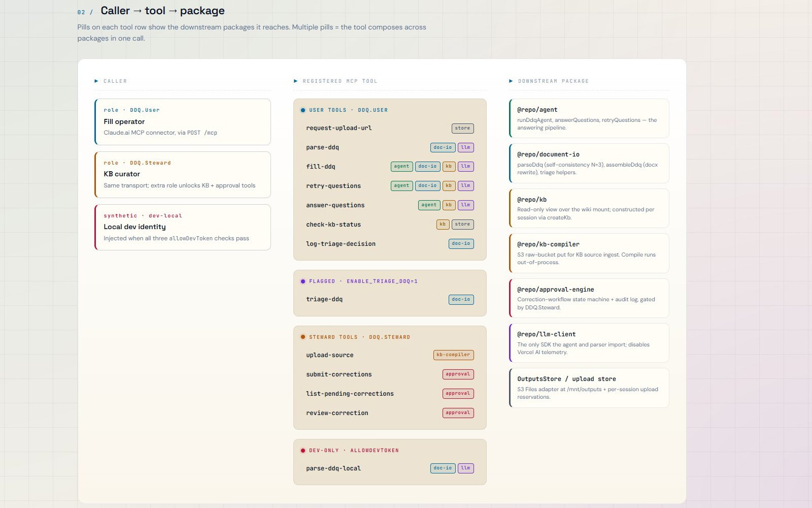The width and height of the screenshot is (812, 508).
Task: Click the llm pill on parse-ddq-local row
Action: [x=465, y=468]
